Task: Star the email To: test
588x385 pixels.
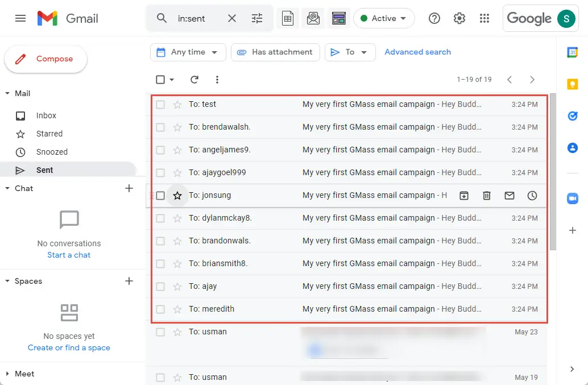Action: pyautogui.click(x=177, y=104)
